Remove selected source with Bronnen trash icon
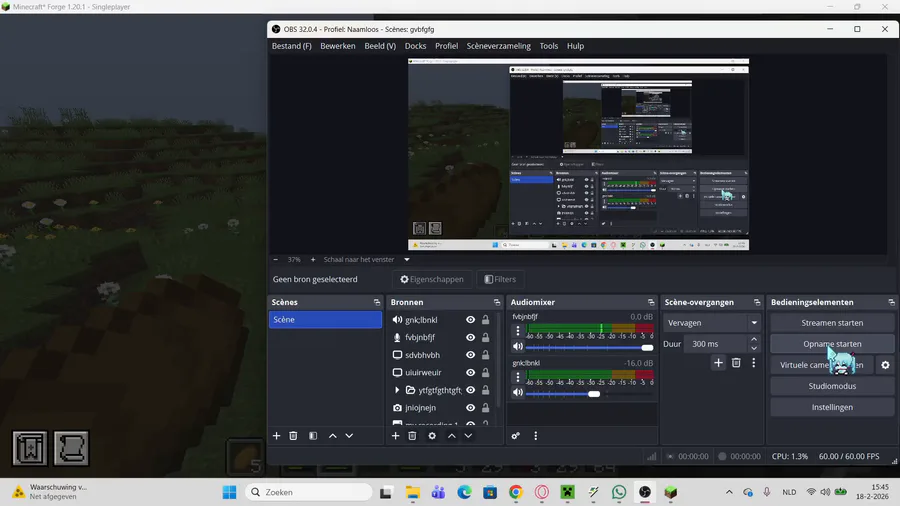This screenshot has height=506, width=900. coord(412,436)
